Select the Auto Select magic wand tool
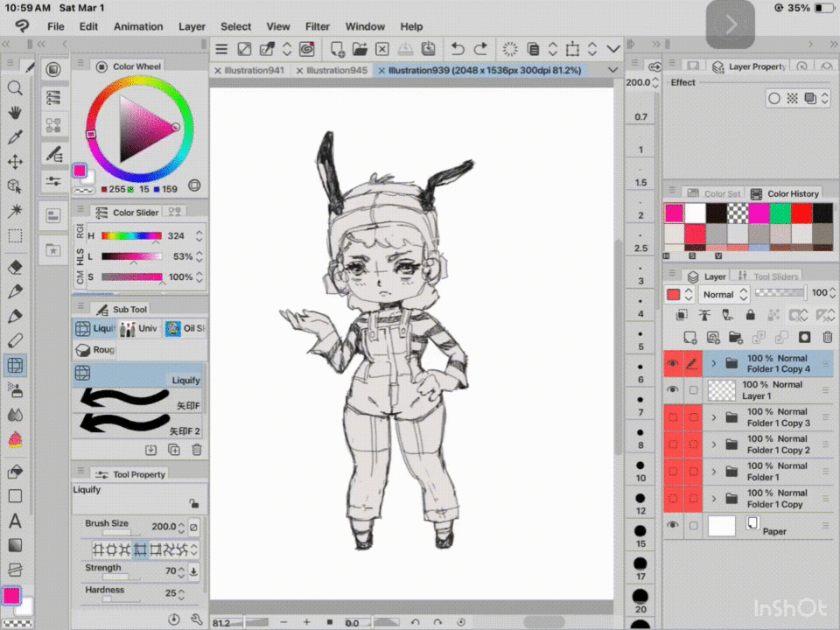 tap(15, 211)
